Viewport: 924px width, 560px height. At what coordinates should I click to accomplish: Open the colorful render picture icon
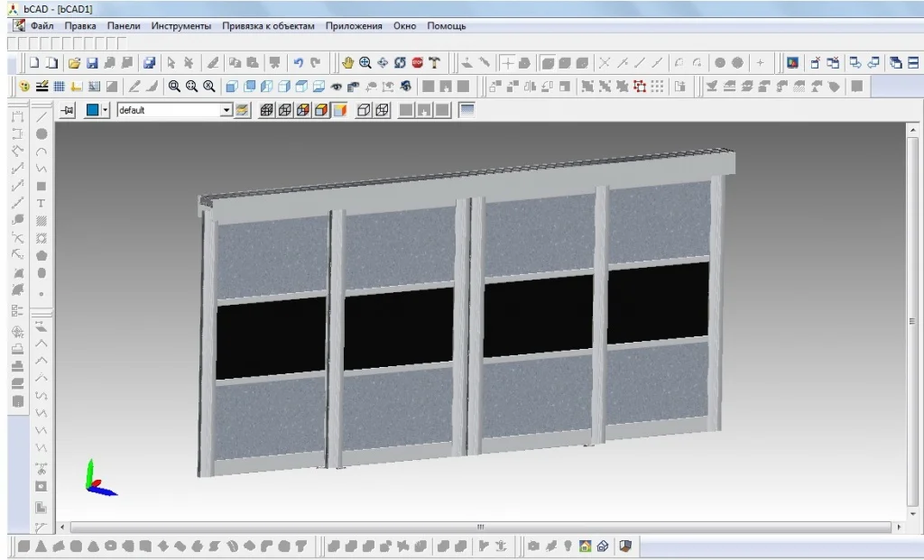[x=792, y=62]
